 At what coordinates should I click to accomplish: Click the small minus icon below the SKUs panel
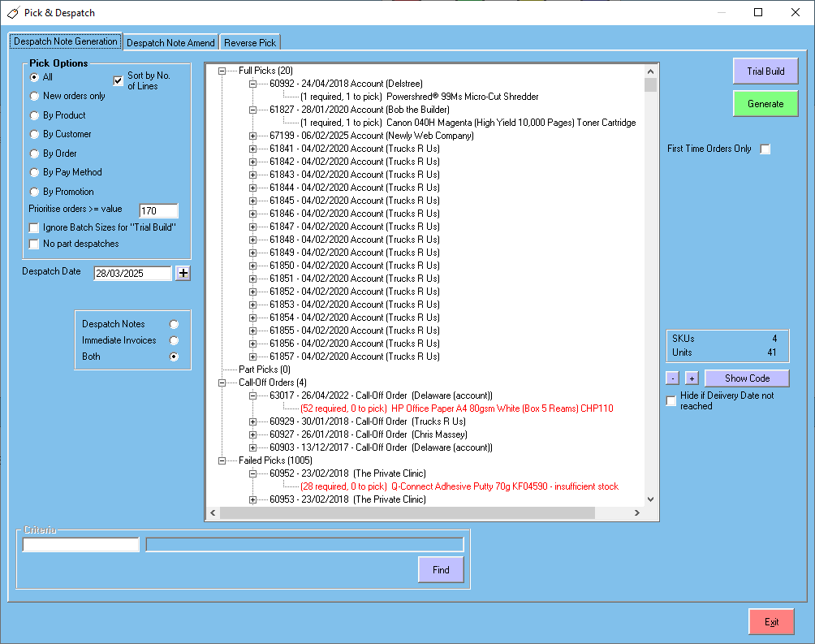pos(671,378)
